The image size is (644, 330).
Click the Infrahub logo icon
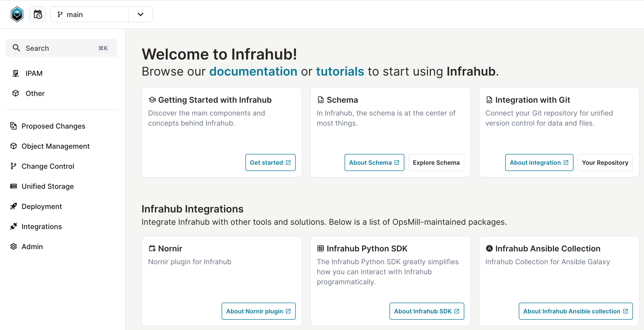17,14
